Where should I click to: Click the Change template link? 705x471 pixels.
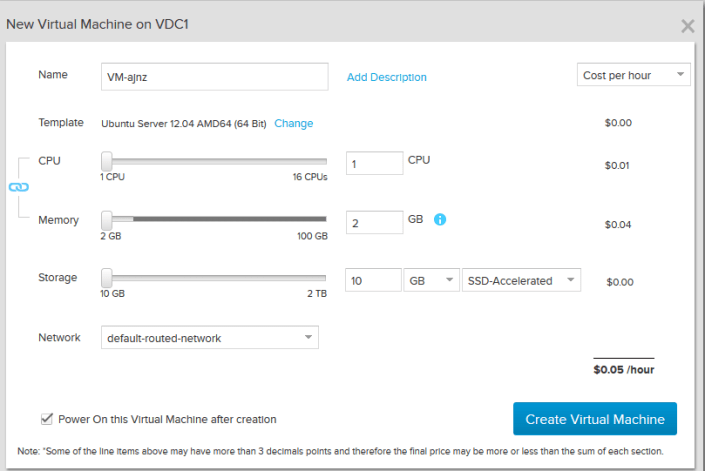(x=293, y=124)
